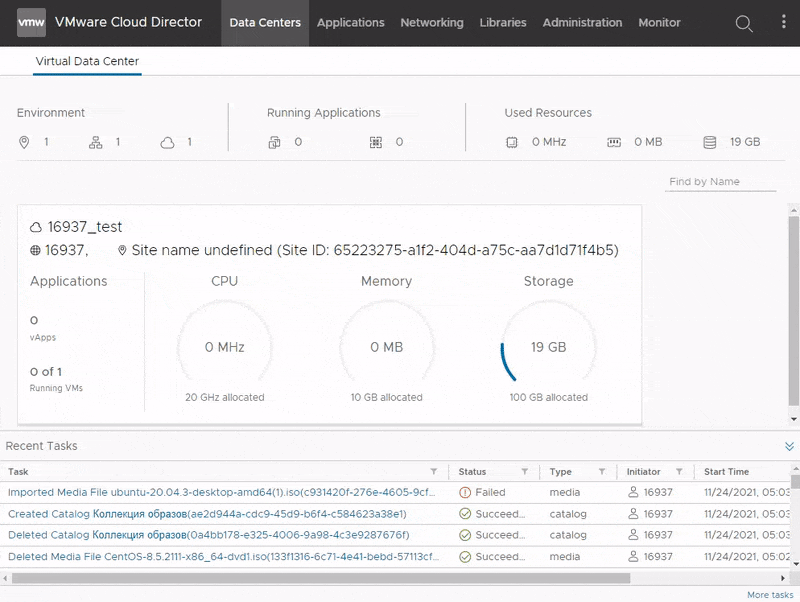The height and width of the screenshot is (602, 800).
Task: Select the Virtual Data Center tab
Action: (x=87, y=61)
